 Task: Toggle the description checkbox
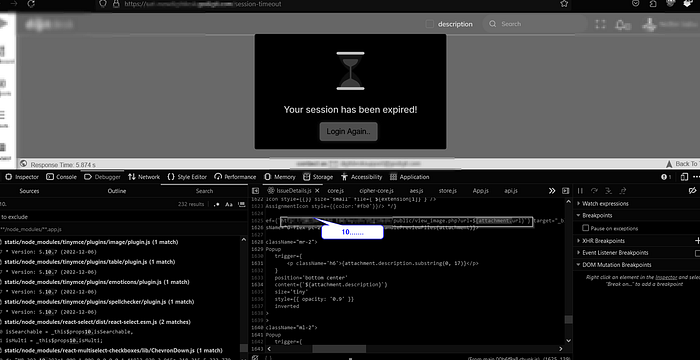[429, 24]
